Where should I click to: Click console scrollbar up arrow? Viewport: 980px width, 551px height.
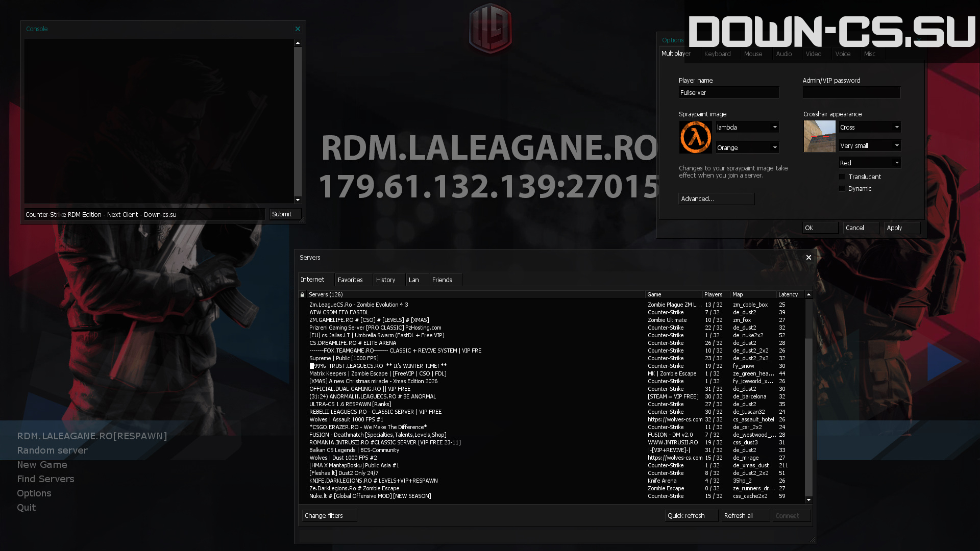(298, 43)
